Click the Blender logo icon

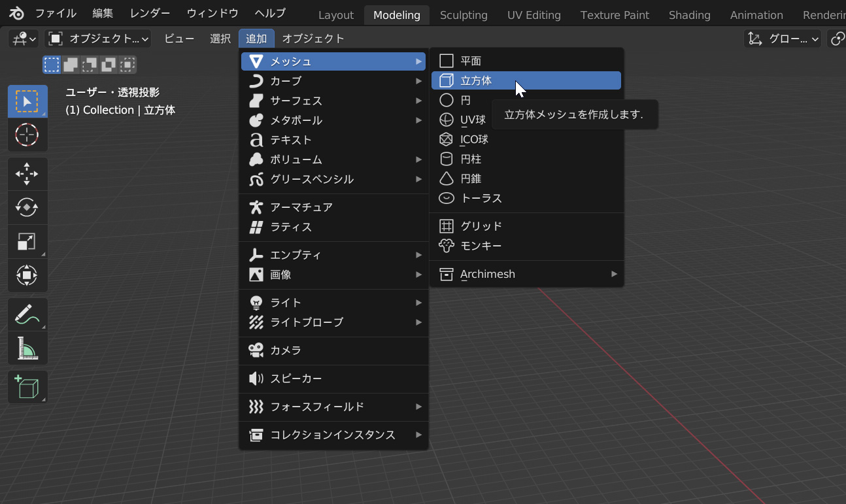(17, 14)
